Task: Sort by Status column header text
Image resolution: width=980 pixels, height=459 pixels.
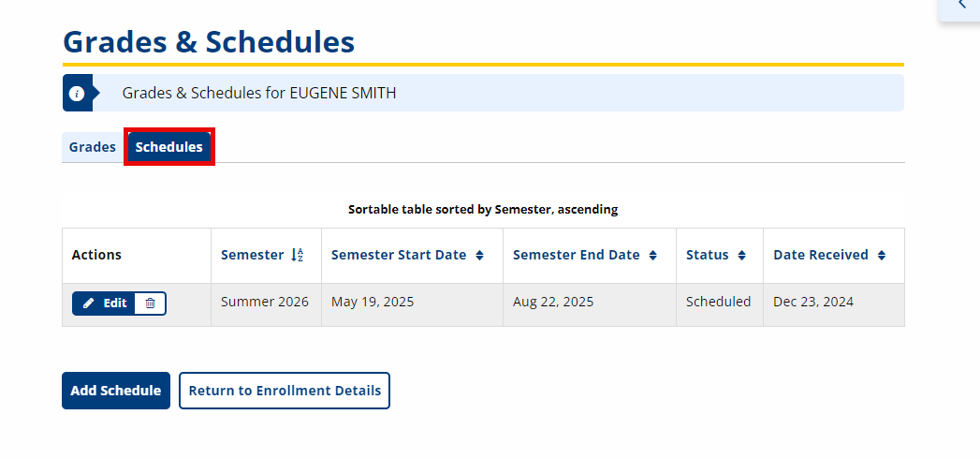Action: click(708, 255)
